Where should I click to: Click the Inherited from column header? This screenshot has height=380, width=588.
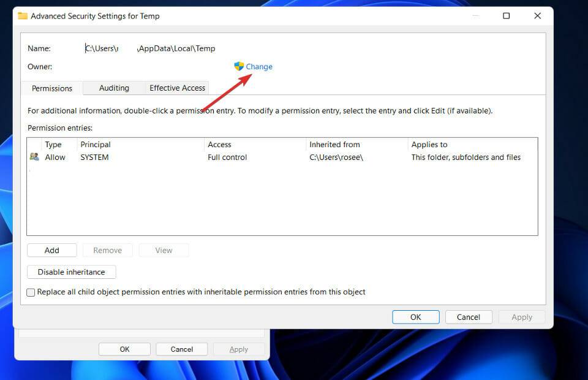(x=334, y=145)
